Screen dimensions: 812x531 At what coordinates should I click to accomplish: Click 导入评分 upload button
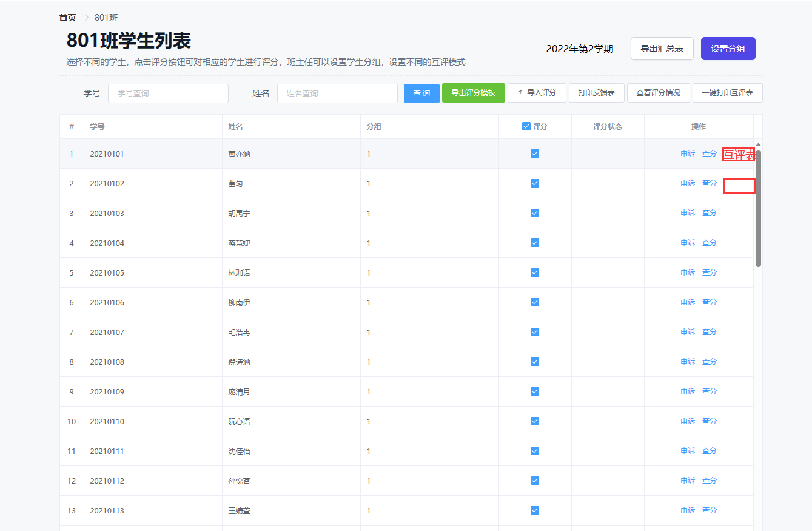coord(537,93)
